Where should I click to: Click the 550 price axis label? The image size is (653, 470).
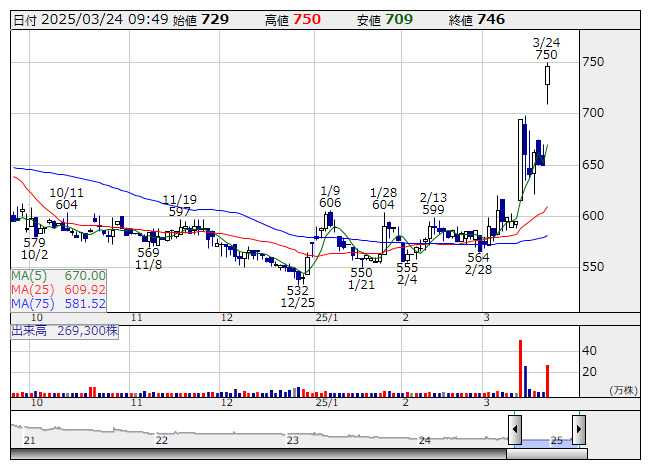click(x=593, y=267)
